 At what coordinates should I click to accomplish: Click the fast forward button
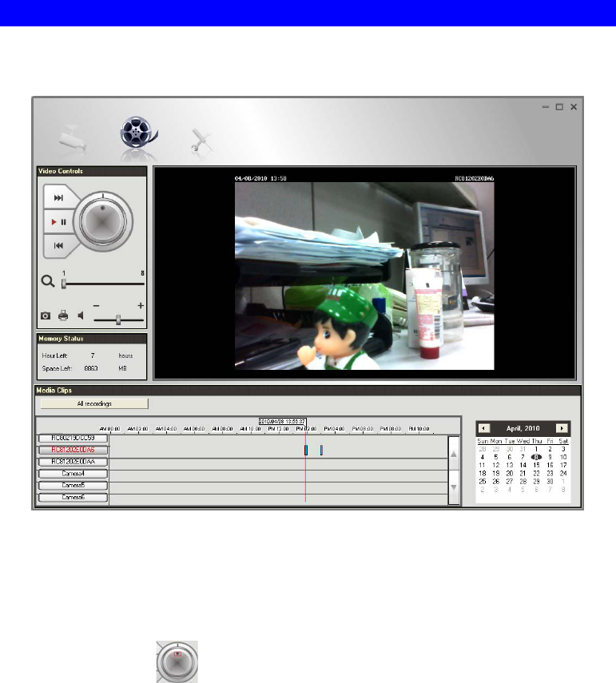(x=58, y=198)
